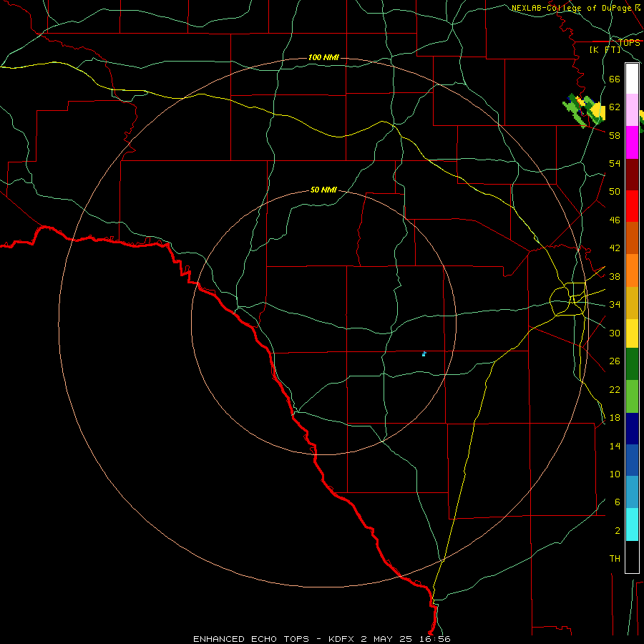
Task: Click the "TH" threshold label
Action: [x=615, y=559]
